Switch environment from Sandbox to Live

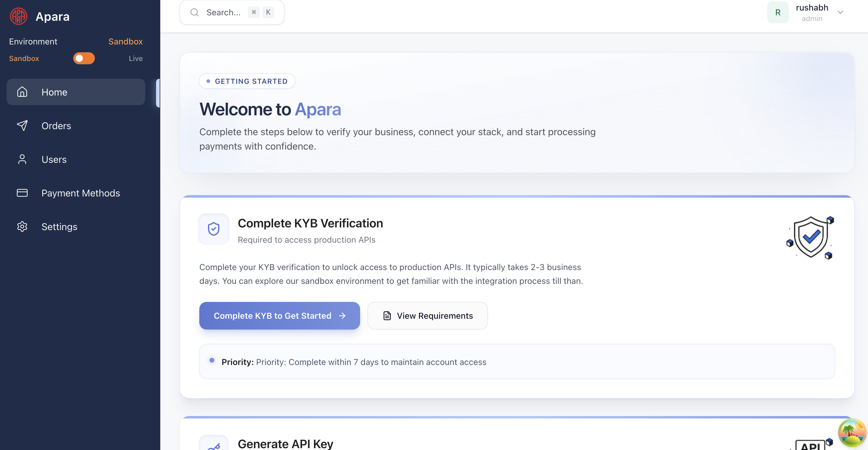(x=83, y=58)
